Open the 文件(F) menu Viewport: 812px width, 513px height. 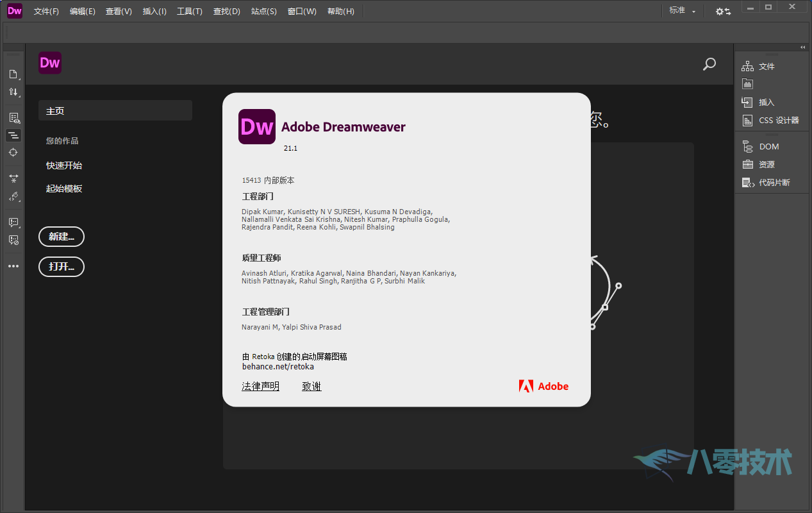46,12
